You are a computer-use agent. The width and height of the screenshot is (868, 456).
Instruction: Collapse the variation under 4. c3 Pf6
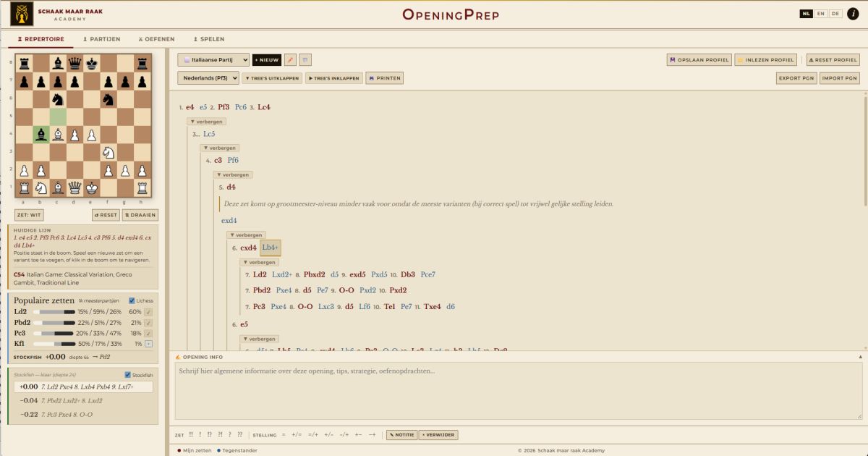pyautogui.click(x=233, y=174)
